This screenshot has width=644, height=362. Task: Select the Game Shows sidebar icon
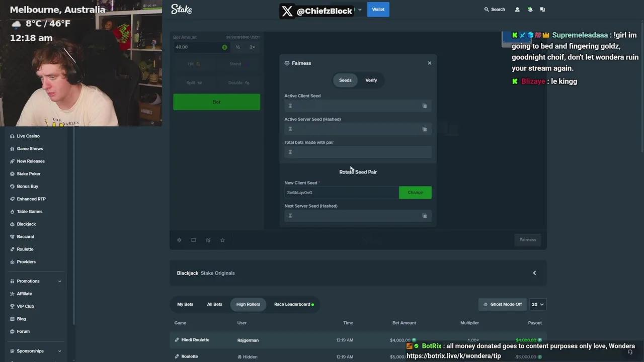[x=12, y=149]
